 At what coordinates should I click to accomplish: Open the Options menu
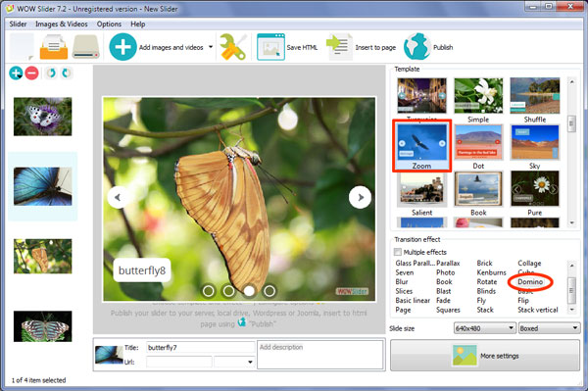tap(109, 24)
